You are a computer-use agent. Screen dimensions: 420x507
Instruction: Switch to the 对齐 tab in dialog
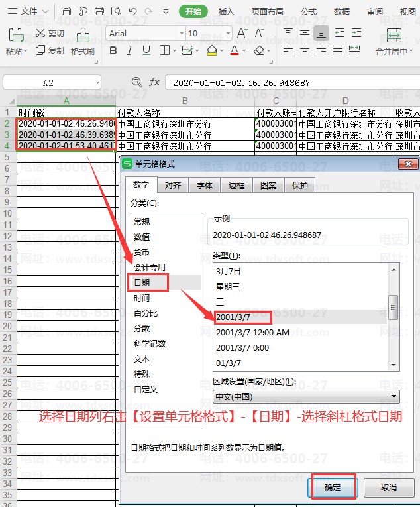173,186
